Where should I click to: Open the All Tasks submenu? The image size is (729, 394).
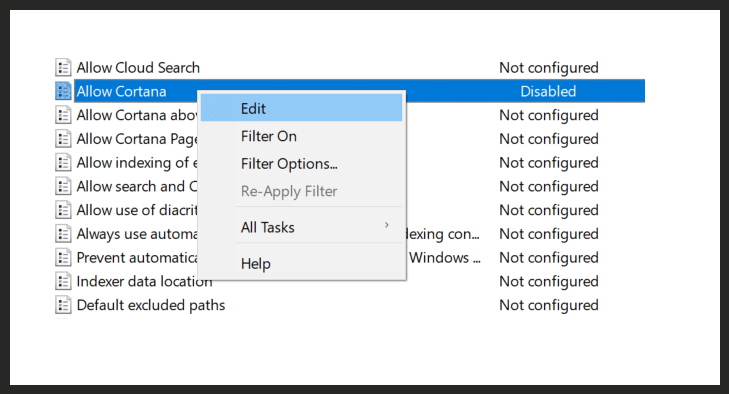(301, 227)
